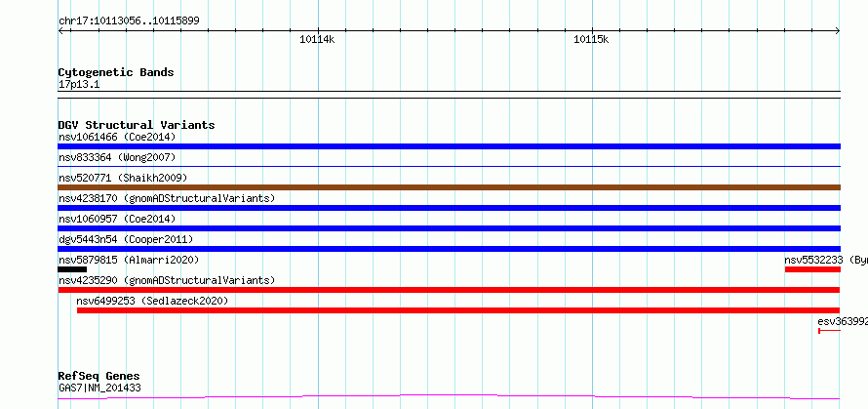Click the 10114k ruler tick label
This screenshot has width=868, height=409.
point(317,39)
